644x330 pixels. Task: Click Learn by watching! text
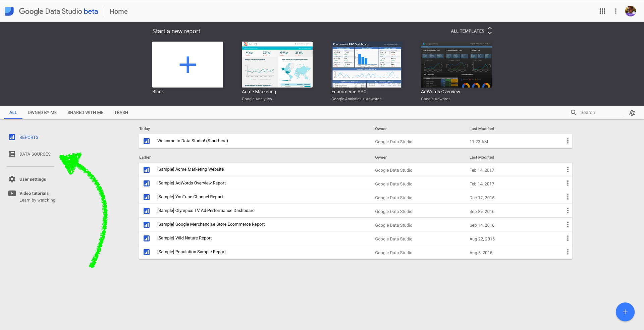[x=38, y=200]
